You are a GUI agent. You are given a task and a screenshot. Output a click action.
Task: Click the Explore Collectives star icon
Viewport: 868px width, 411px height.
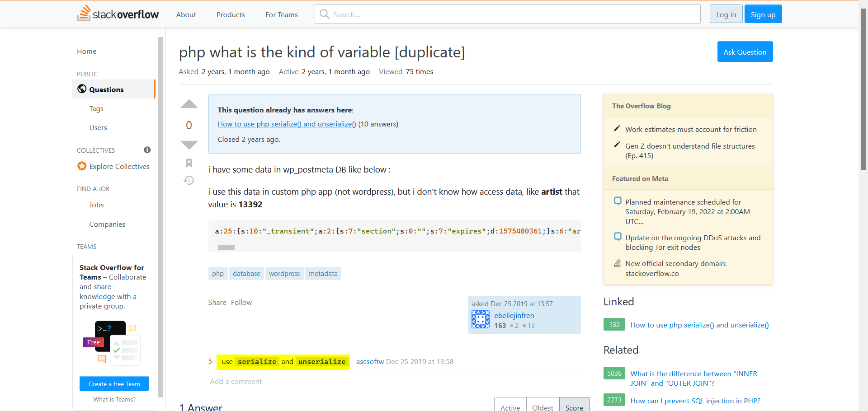point(82,166)
